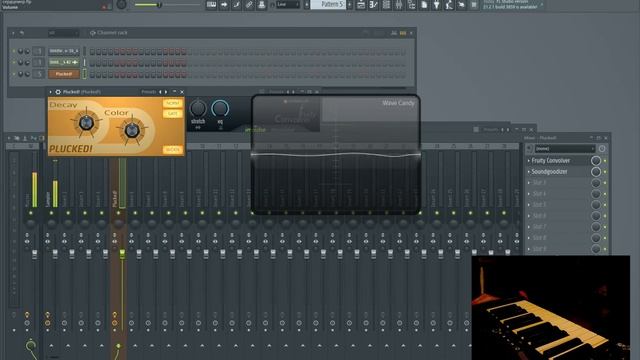
Task: Click mixer track number box of Plucked! channel
Action: pos(38,74)
